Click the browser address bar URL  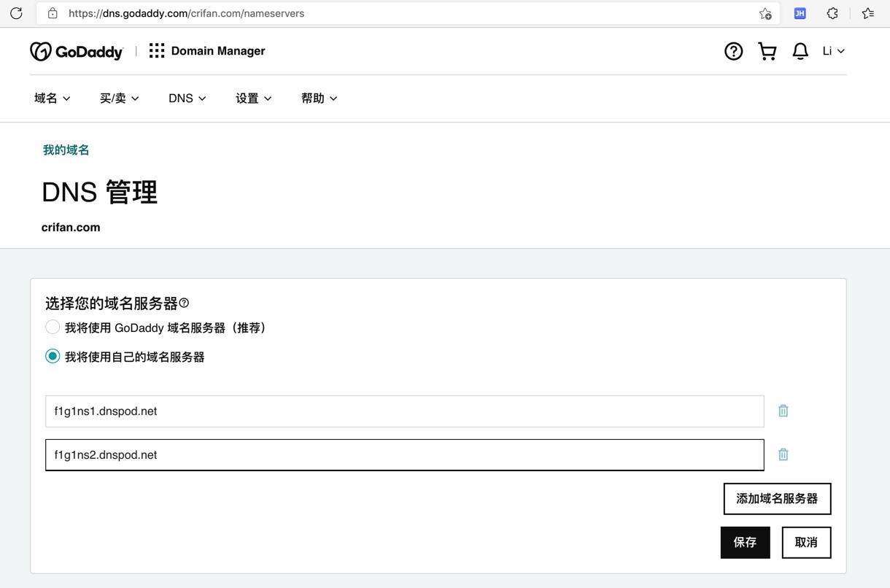pos(186,13)
